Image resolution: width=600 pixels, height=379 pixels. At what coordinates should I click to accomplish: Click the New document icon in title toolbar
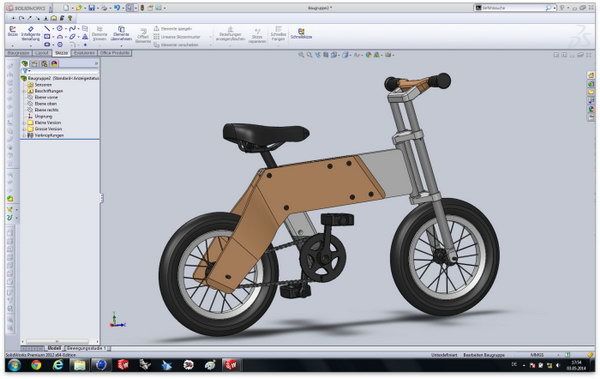[x=66, y=8]
